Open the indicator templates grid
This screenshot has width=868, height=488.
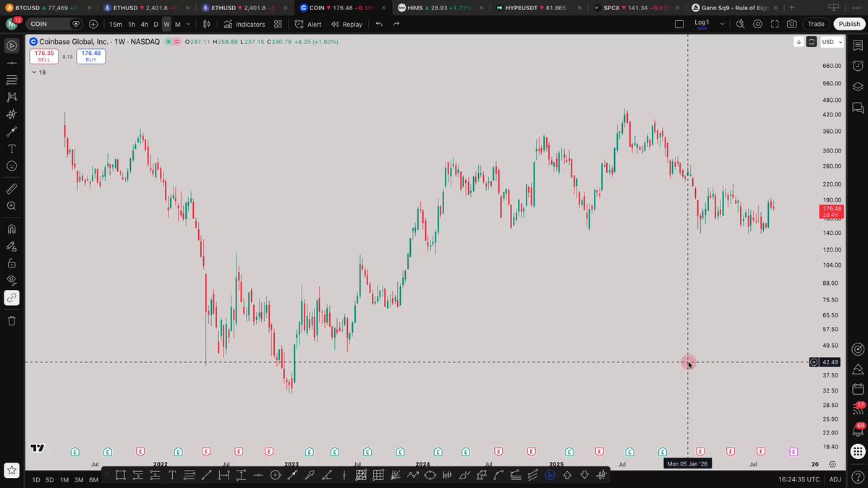pos(278,24)
